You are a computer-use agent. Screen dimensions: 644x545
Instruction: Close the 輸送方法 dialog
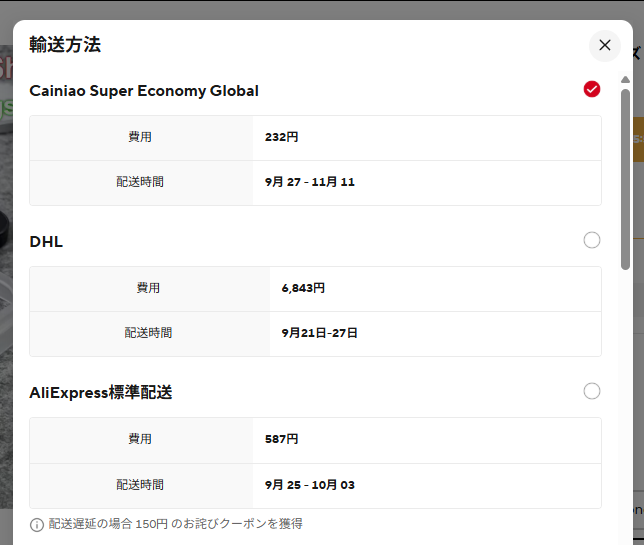604,45
